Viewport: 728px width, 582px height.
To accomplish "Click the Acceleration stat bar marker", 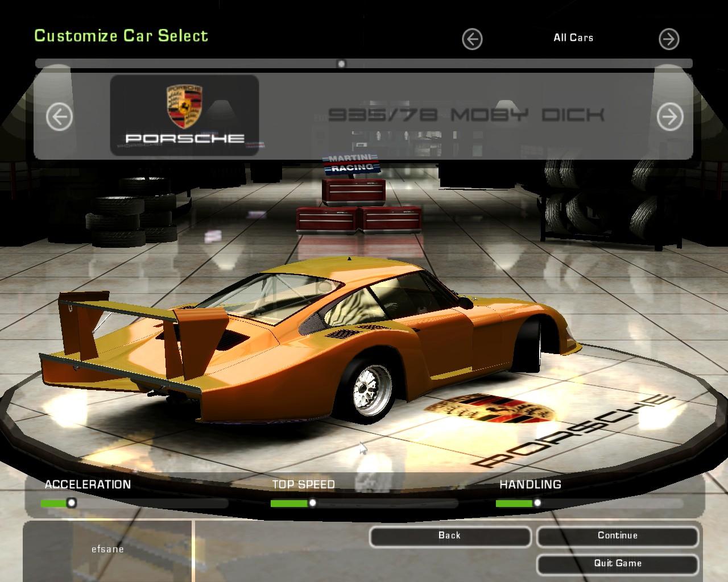I will (71, 503).
